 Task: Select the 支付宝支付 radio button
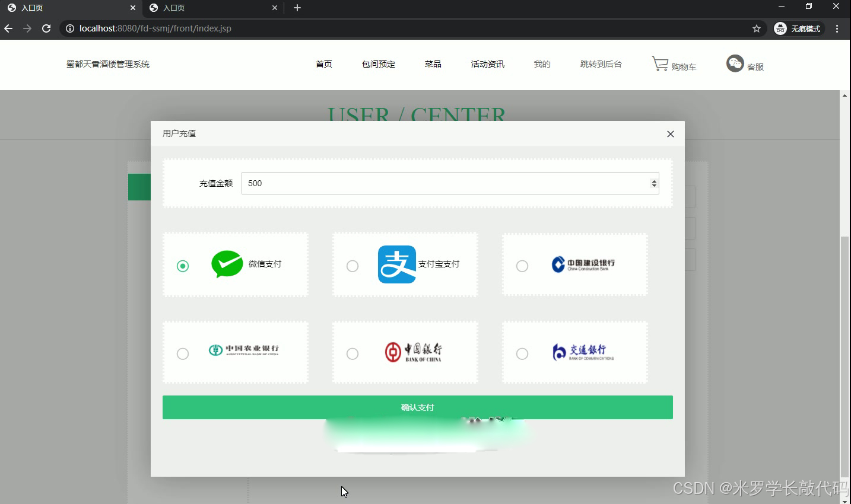tap(353, 266)
